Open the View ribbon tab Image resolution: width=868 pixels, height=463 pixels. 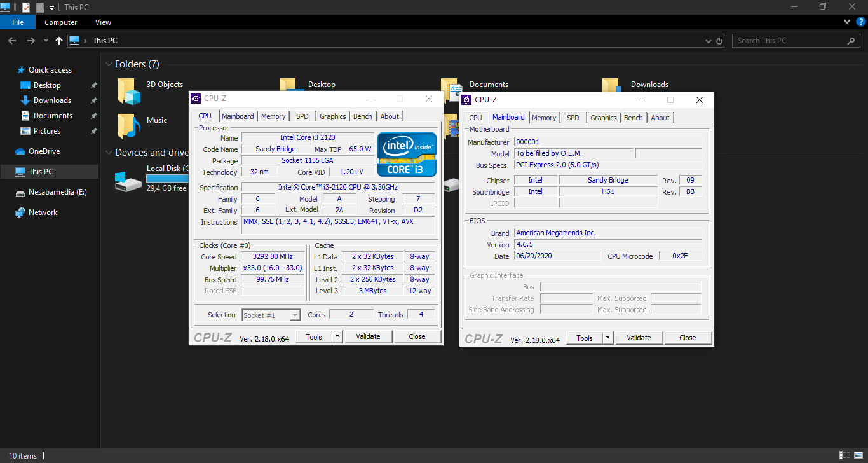[103, 22]
